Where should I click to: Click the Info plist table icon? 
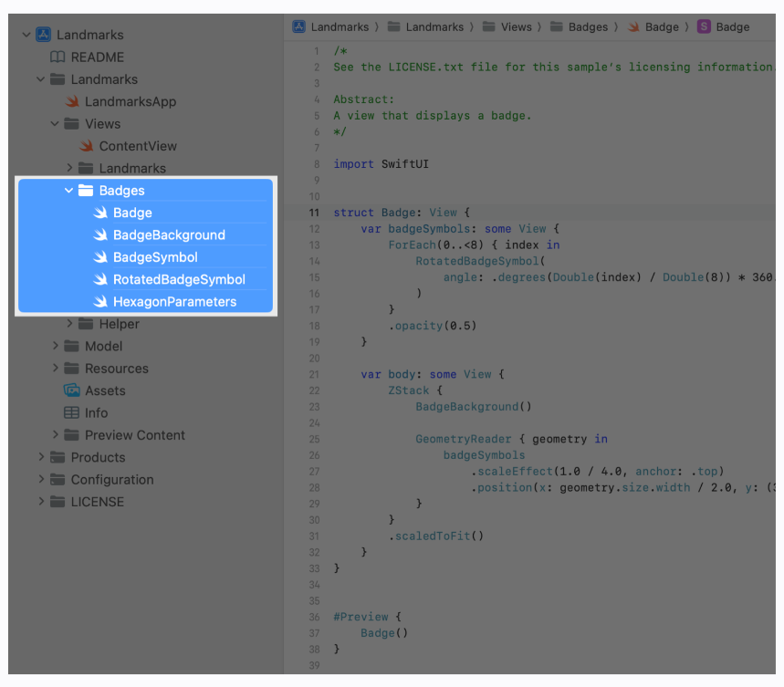coord(71,412)
